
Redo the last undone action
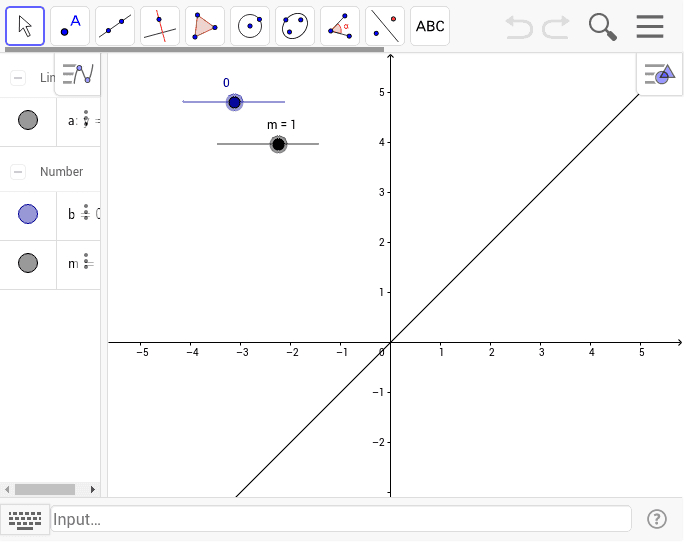[x=556, y=27]
